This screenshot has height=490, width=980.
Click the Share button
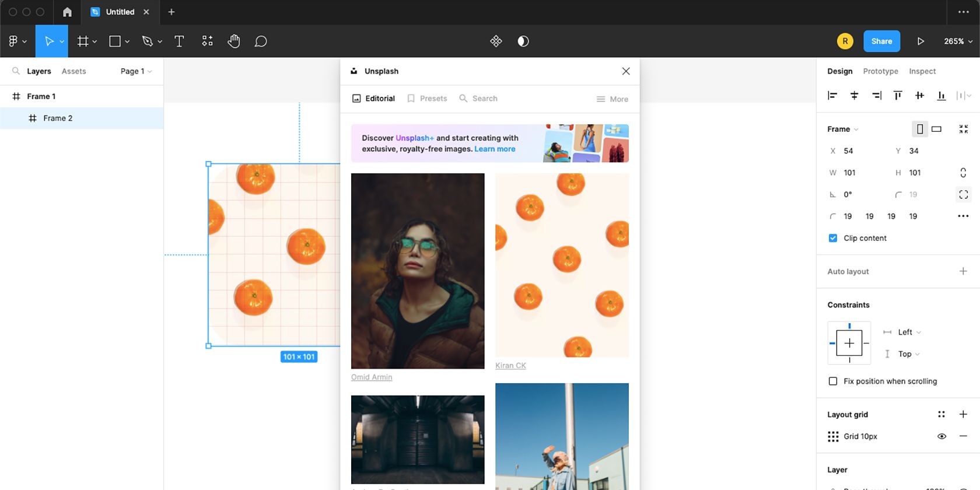(881, 41)
